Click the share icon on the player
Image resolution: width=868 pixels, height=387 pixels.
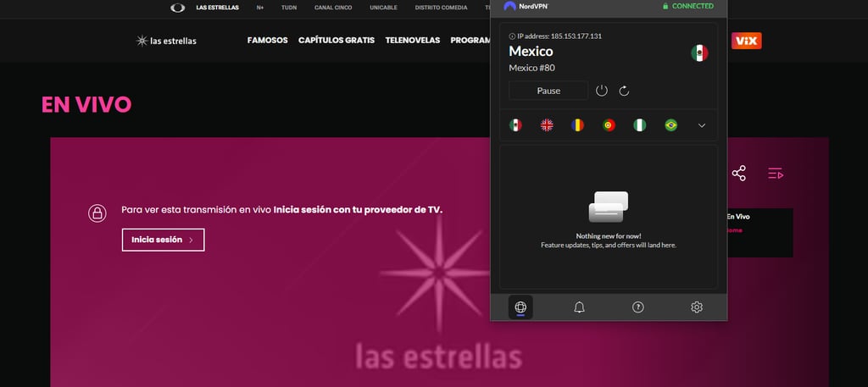pos(739,173)
